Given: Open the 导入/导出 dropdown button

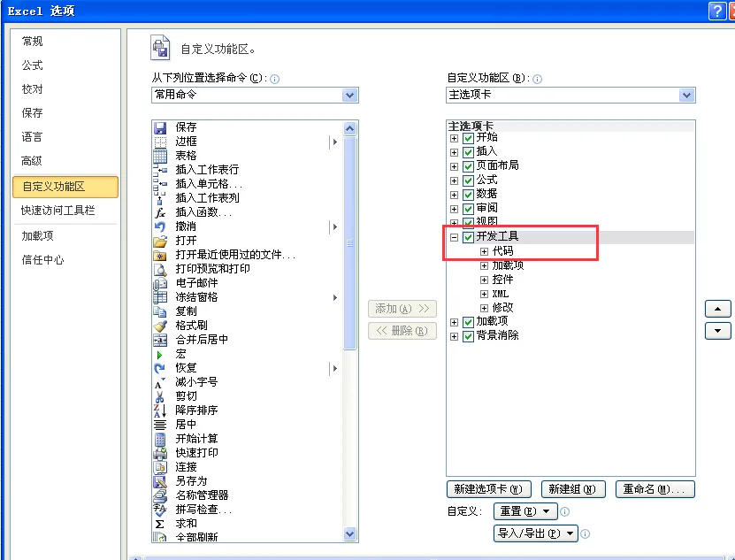Looking at the screenshot, I should pos(536,533).
